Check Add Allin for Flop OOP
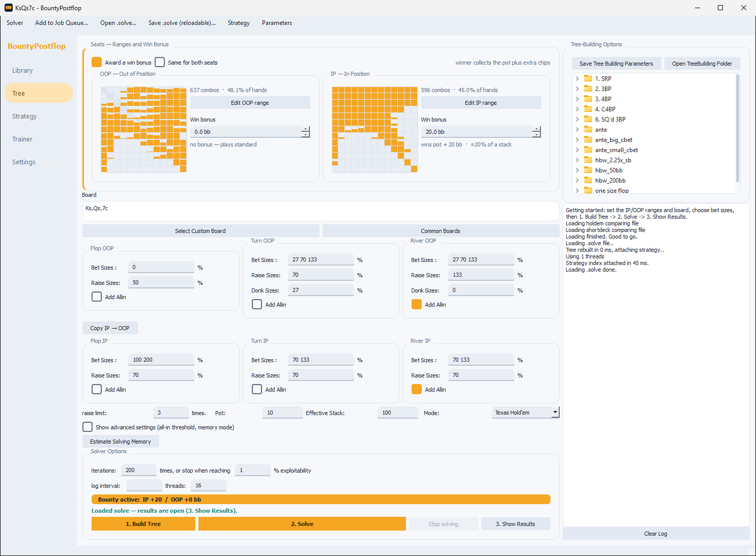Screen dimensions: 756x556 [97, 297]
